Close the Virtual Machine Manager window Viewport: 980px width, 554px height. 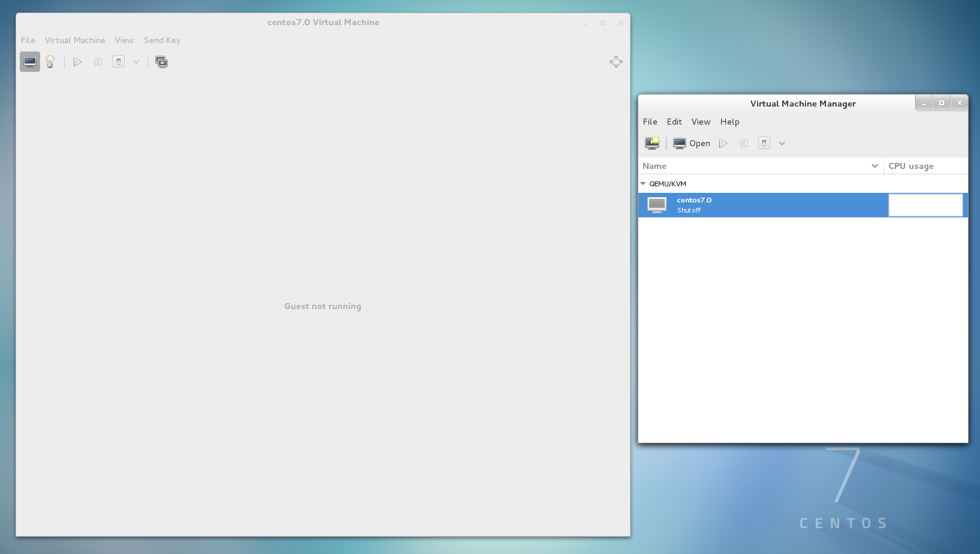coord(960,103)
